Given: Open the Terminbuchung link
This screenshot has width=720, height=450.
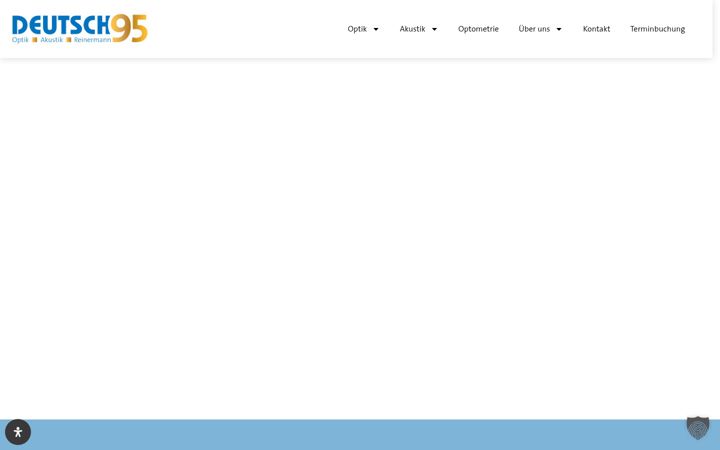Looking at the screenshot, I should point(657,29).
